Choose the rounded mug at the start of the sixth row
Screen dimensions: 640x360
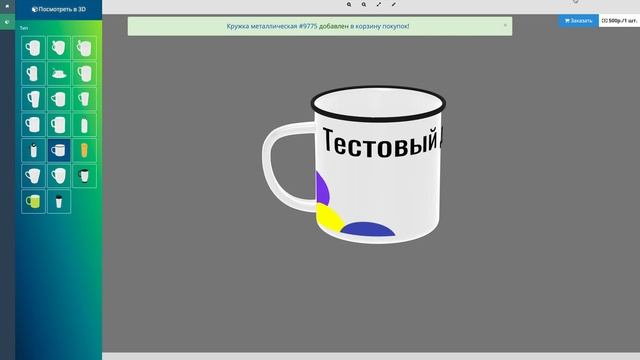click(33, 176)
